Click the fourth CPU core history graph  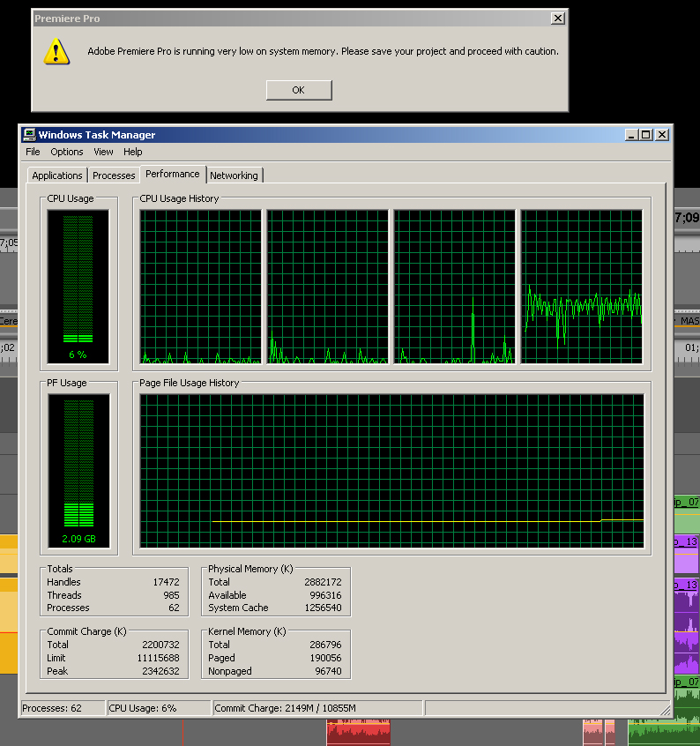click(x=582, y=287)
